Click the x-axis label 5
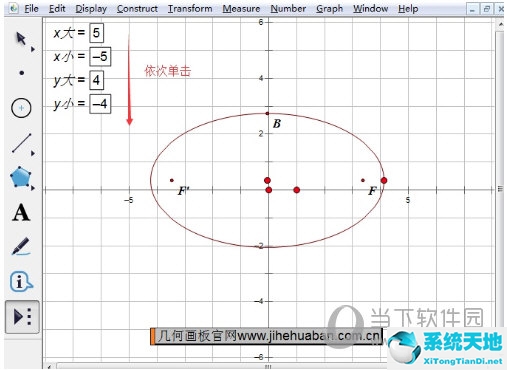The width and height of the screenshot is (507, 370). tap(408, 200)
